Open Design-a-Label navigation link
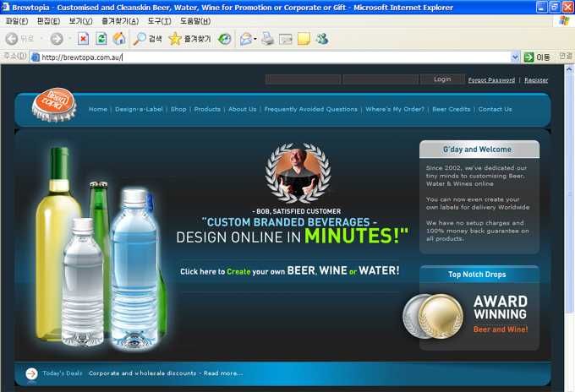 [139, 109]
